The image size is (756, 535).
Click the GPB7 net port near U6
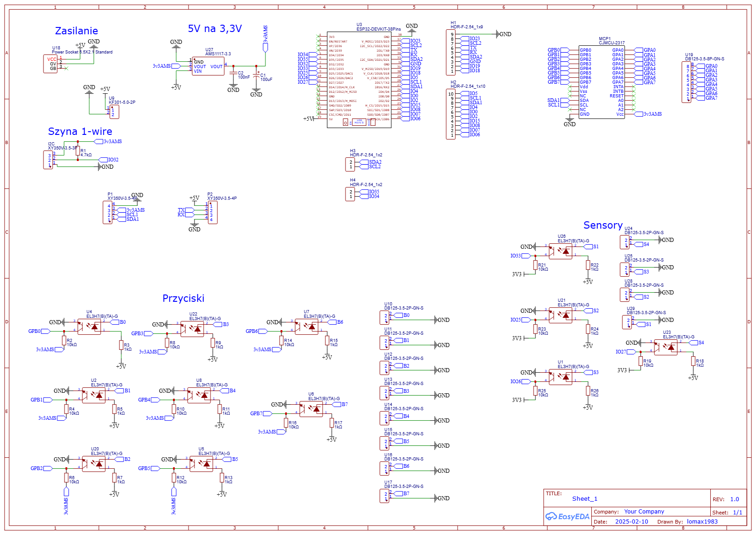point(261,414)
